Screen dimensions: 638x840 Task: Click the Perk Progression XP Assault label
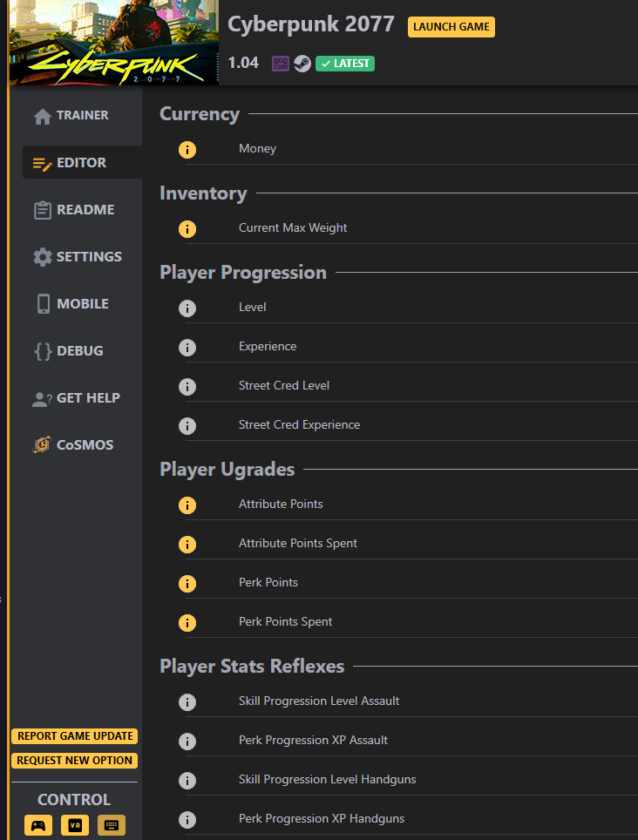(314, 741)
